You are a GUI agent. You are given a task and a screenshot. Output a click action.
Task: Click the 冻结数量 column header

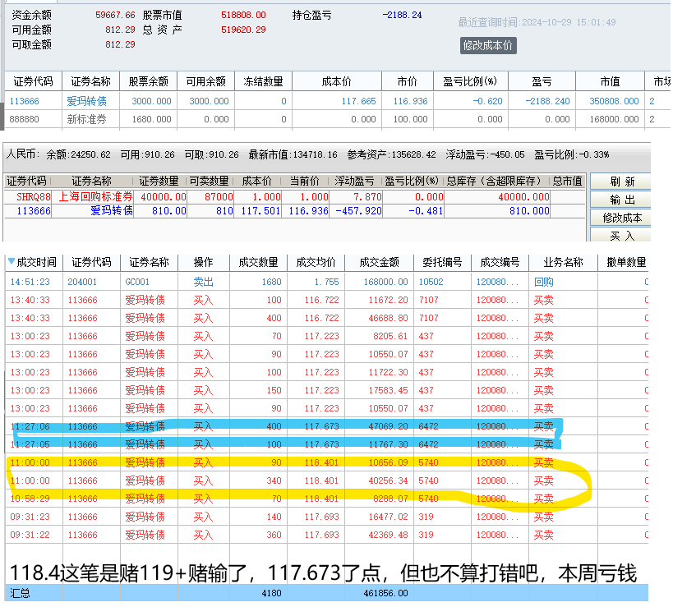tap(263, 81)
